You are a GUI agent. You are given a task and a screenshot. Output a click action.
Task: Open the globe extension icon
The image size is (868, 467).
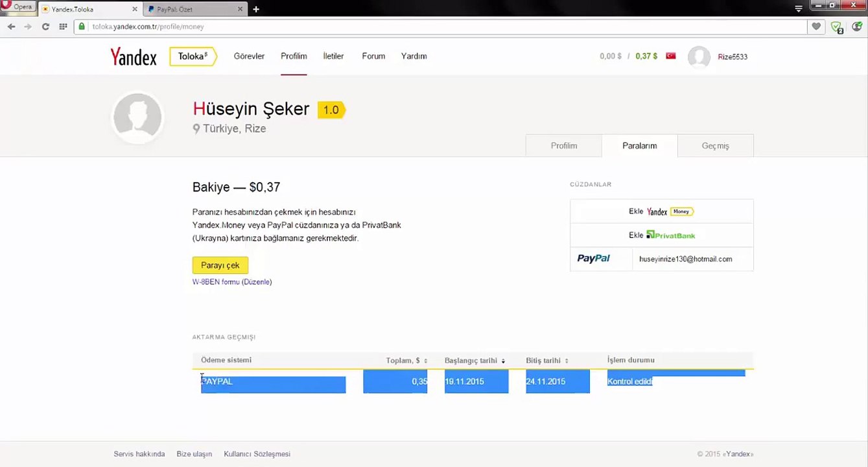pos(857,27)
